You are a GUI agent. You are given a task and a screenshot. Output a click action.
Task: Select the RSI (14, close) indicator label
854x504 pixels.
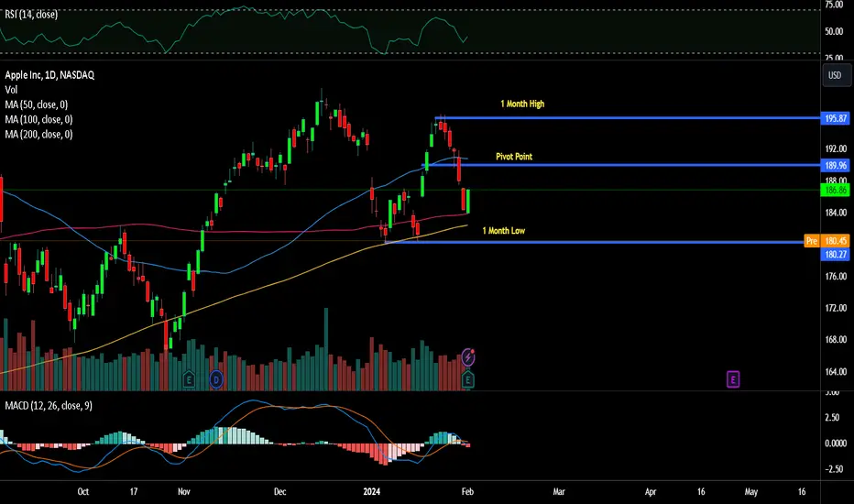click(x=31, y=15)
